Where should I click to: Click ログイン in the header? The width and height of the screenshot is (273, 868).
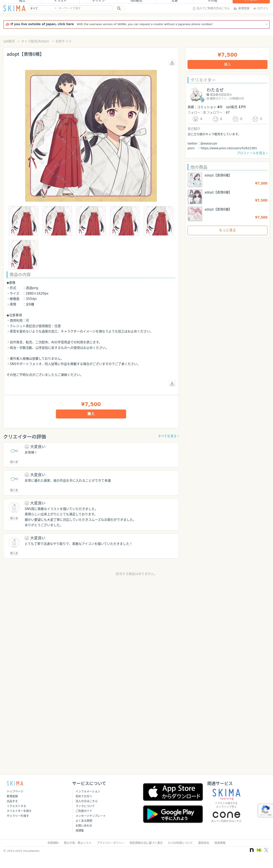(x=261, y=9)
